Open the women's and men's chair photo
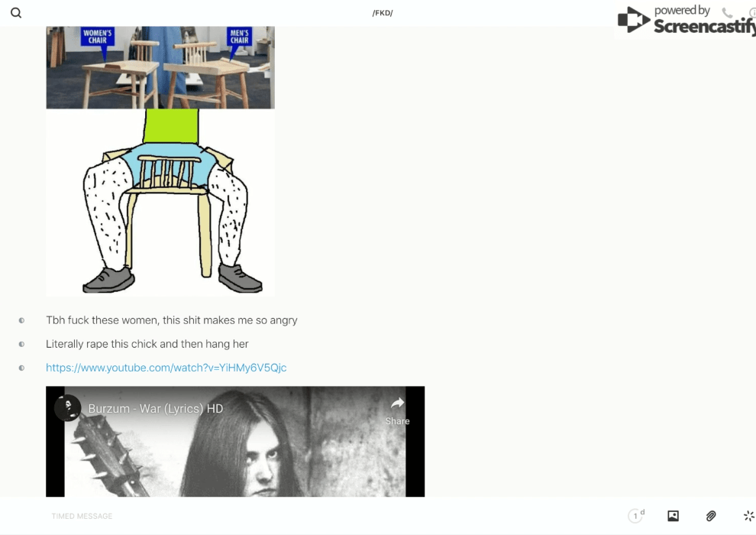 click(x=160, y=67)
